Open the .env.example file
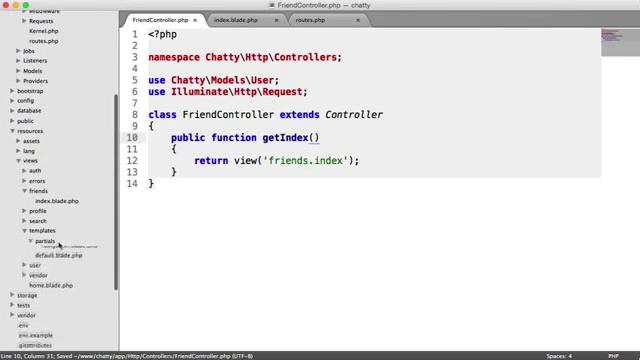Image resolution: width=640 pixels, height=360 pixels. [36, 336]
